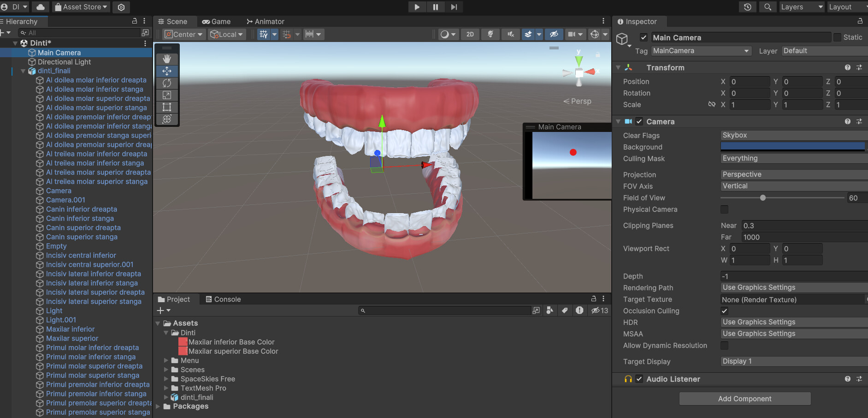Disable the Occlusion Culling checkbox
Screen dimensions: 868x418
[725, 311]
